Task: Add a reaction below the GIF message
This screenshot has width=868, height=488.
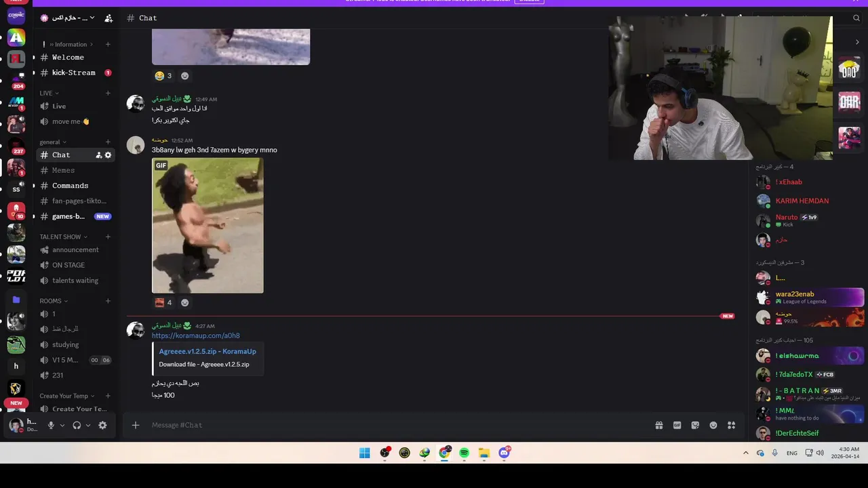Action: click(x=184, y=303)
